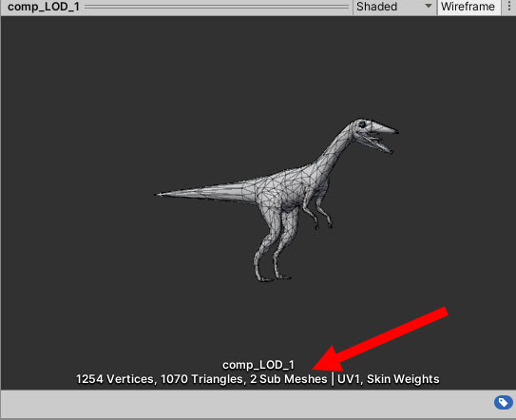Open the Shaded display mode dropdown
Screen dimensions: 516x420
coord(394,7)
